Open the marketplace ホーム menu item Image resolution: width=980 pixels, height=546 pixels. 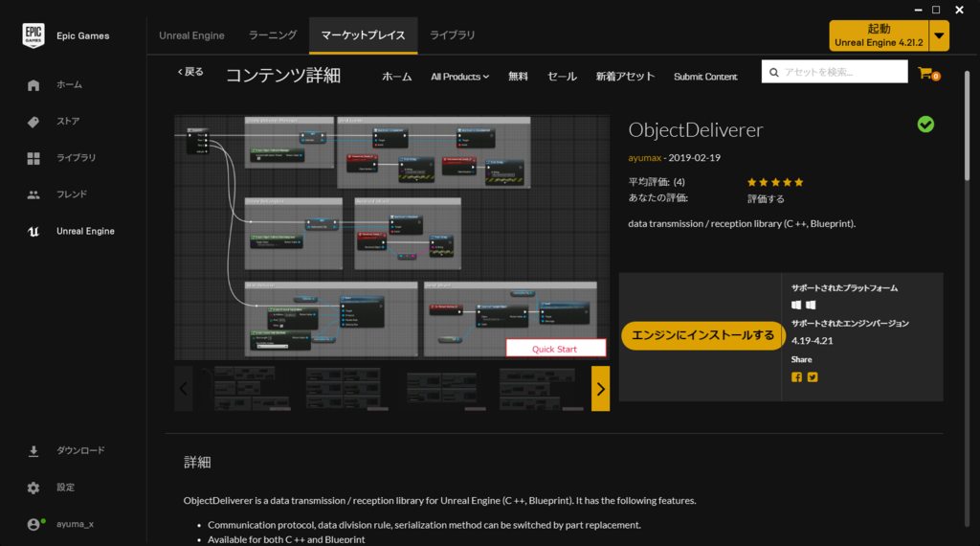coord(397,77)
